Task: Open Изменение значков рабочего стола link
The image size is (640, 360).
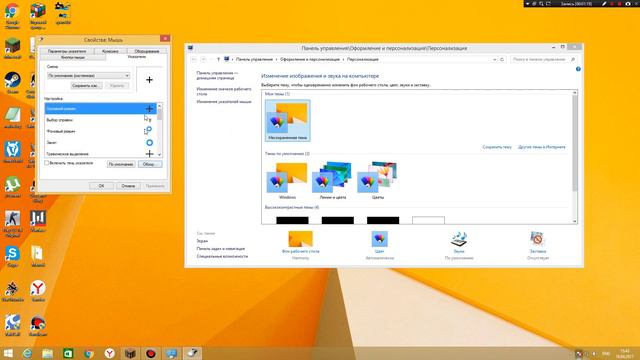Action: (x=224, y=91)
